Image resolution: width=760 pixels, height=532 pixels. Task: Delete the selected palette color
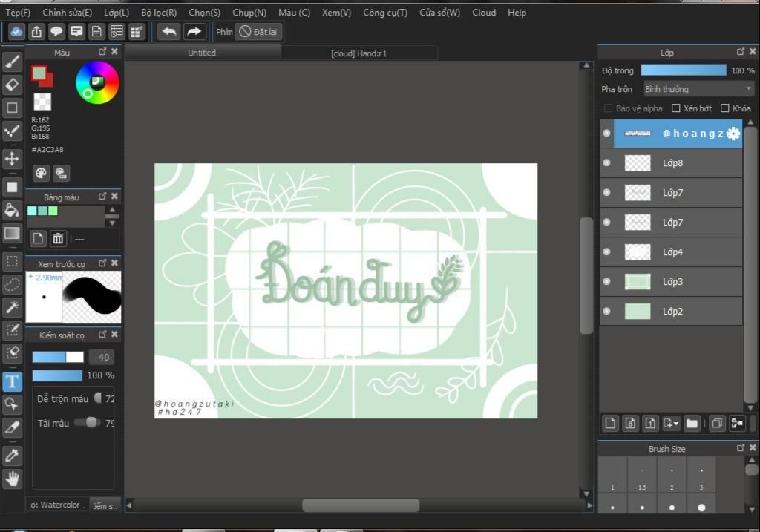tap(58, 238)
